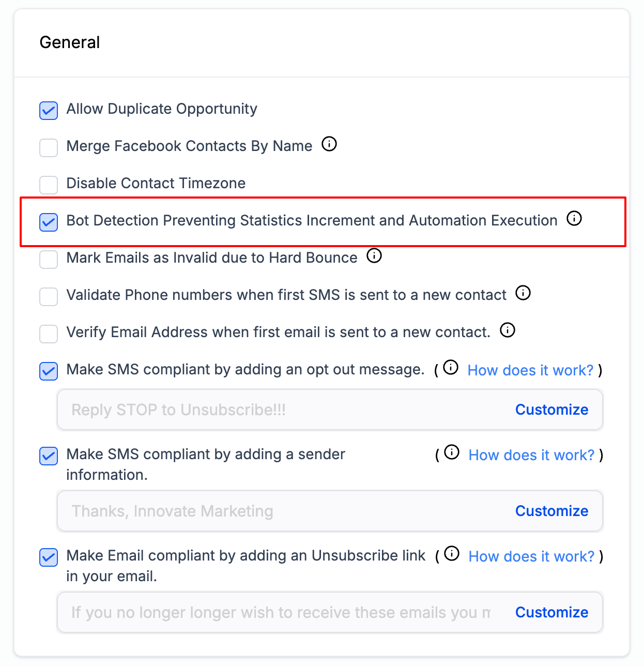This screenshot has height=666, width=644.
Task: Click info icon next to Bot Detection option
Action: click(x=574, y=218)
